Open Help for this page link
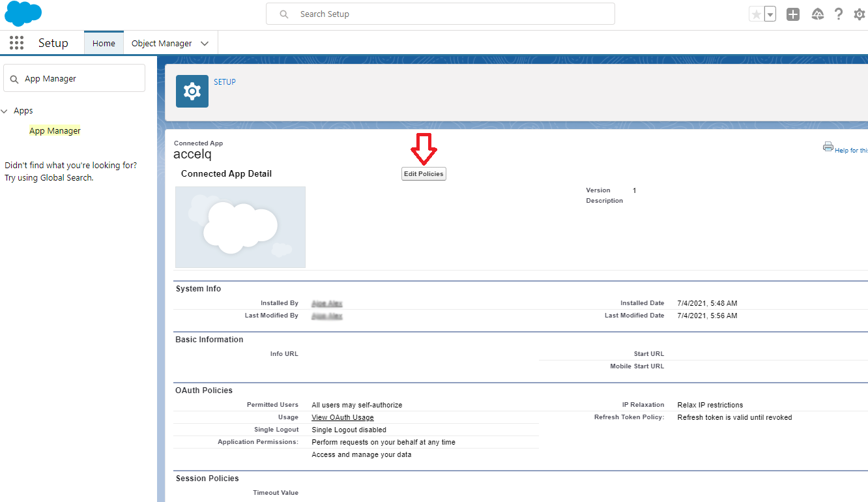Viewport: 868px width, 502px height. 851,151
